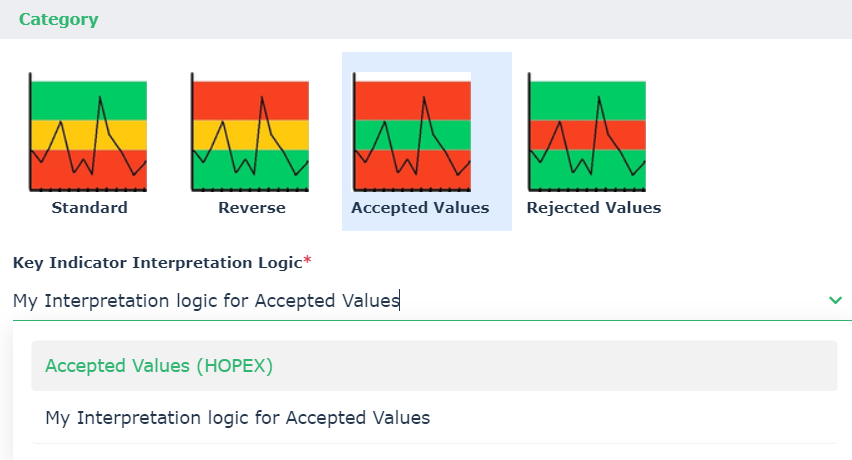Select the Standard chart icon
852x460 pixels.
(89, 132)
